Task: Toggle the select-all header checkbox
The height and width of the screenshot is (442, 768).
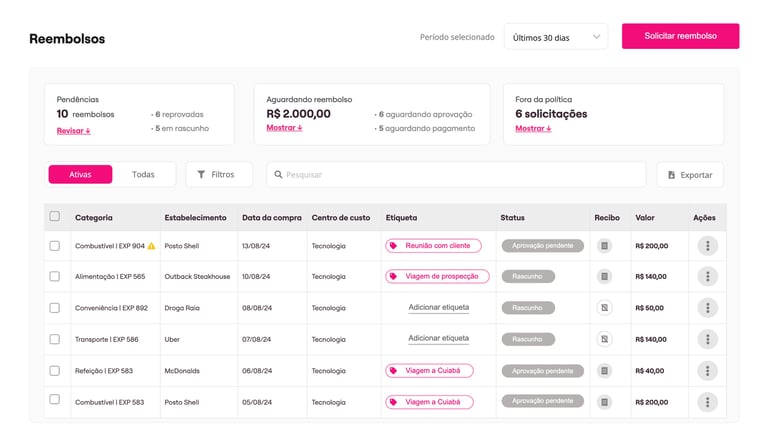Action: [x=55, y=217]
